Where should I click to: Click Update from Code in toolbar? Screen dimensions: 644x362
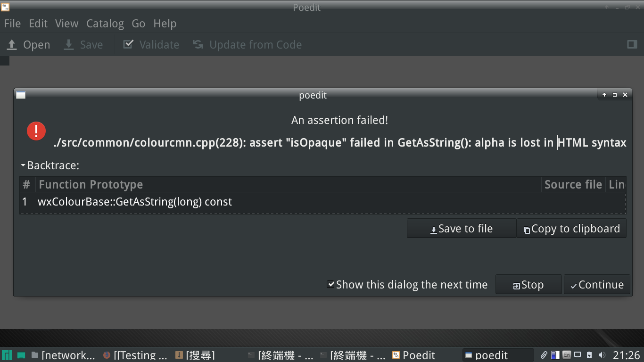coord(247,45)
